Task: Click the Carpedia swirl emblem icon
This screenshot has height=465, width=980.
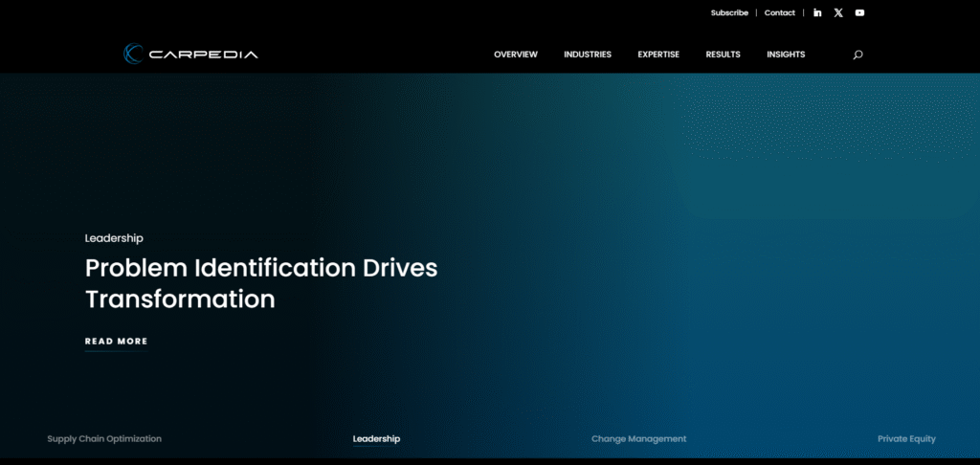Action: point(133,55)
